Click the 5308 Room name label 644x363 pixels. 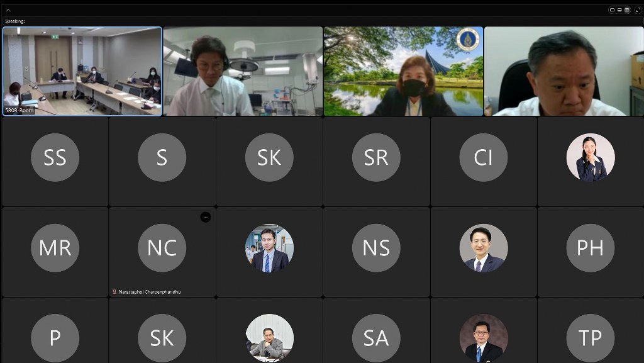(19, 110)
